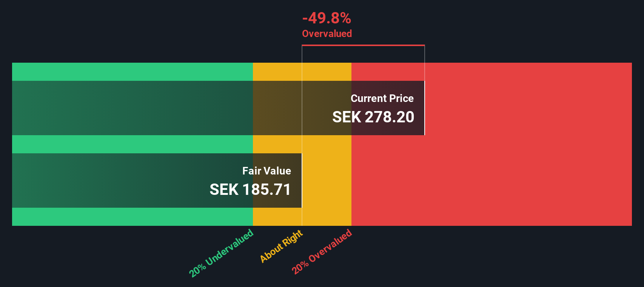This screenshot has height=287, width=644.
Task: Click the red strip above Current Price bar
Action: [491, 72]
